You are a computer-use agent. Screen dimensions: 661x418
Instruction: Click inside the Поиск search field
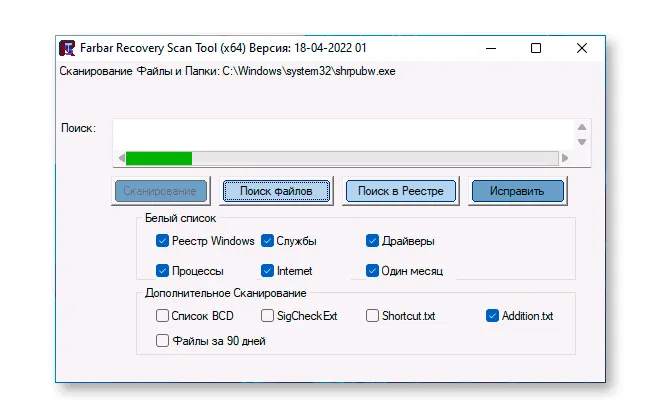tap(344, 135)
